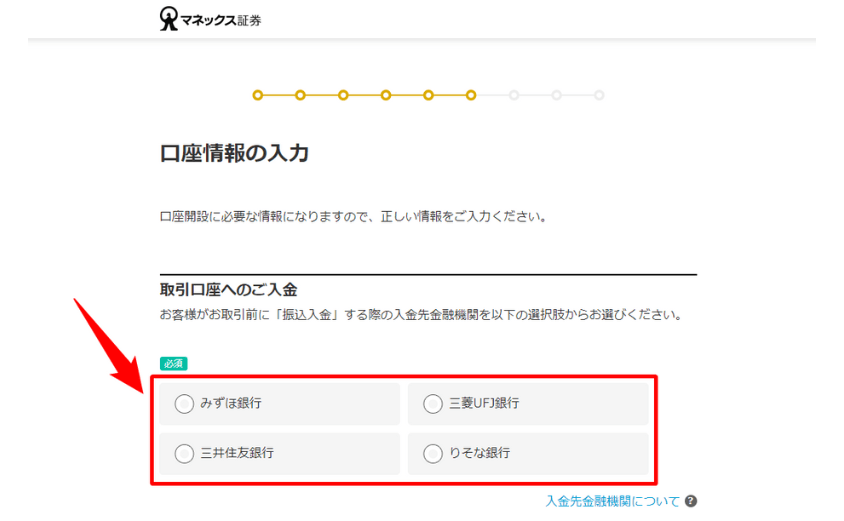Select the みずほ銀行 radio button
Image resolution: width=844 pixels, height=521 pixels.
[184, 403]
